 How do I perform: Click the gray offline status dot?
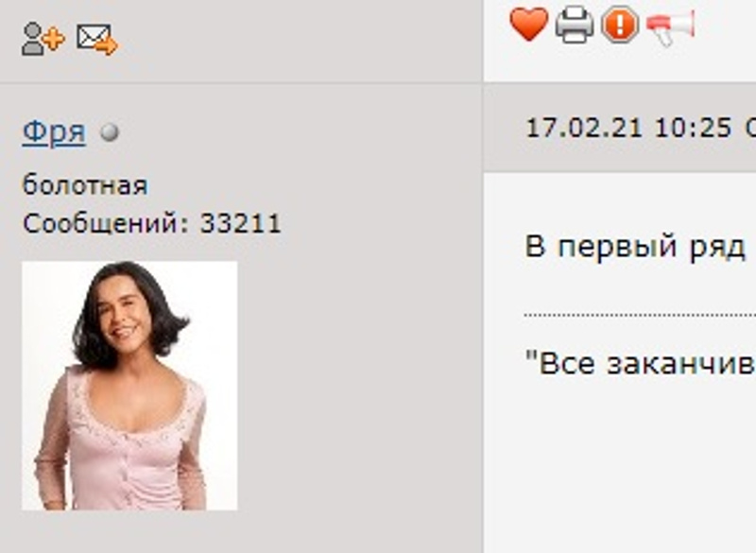point(110,132)
